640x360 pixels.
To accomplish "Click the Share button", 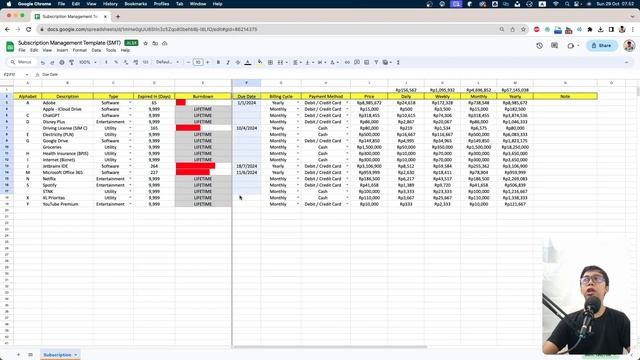I will point(601,46).
